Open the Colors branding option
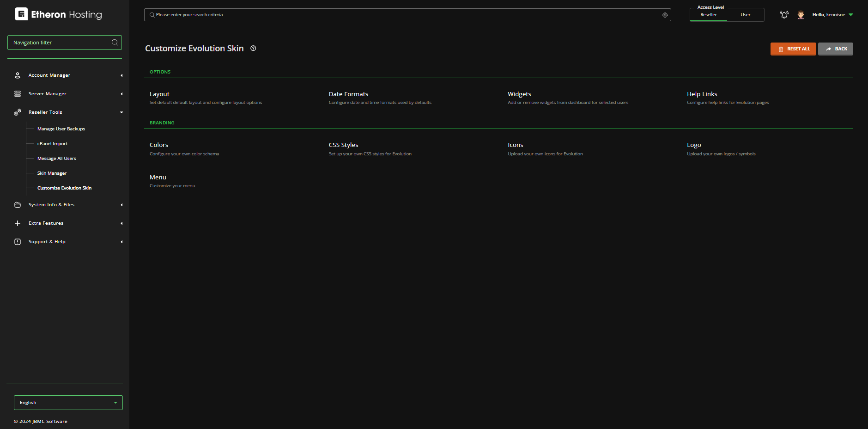Viewport: 868px width, 429px height. tap(159, 145)
